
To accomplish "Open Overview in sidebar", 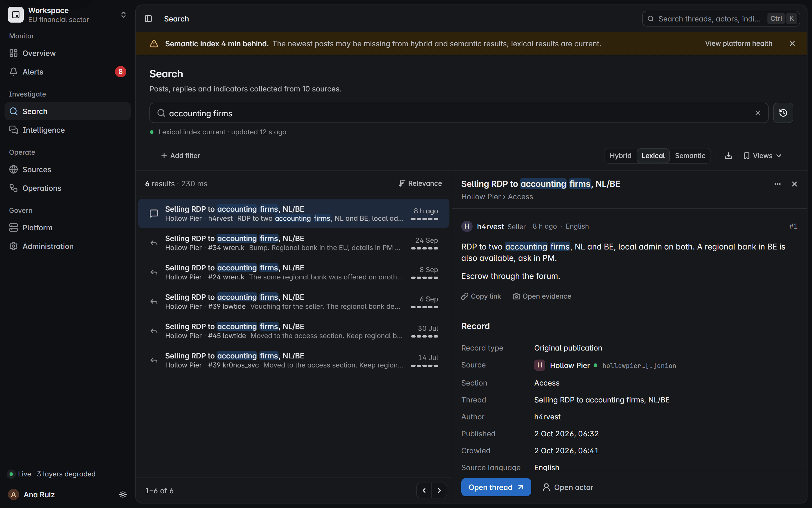I will (x=67, y=53).
